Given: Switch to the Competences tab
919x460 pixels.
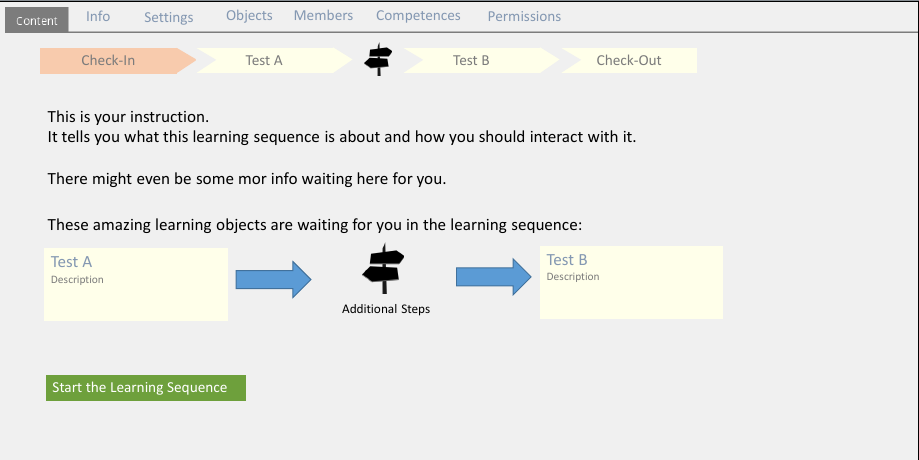Looking at the screenshot, I should [418, 16].
